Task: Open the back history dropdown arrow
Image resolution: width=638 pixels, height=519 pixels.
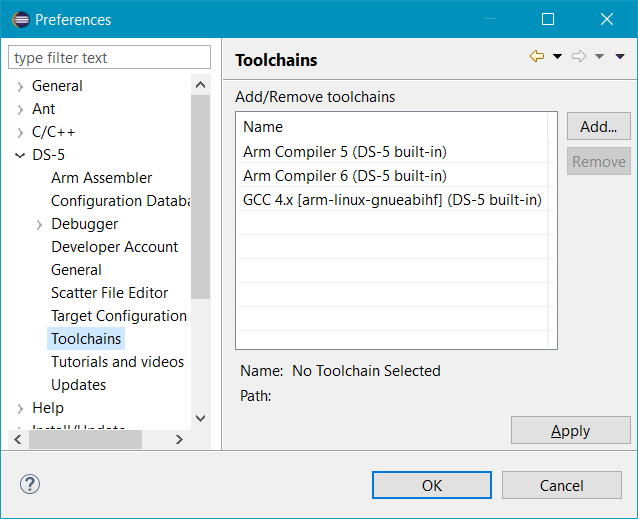Action: [x=557, y=57]
